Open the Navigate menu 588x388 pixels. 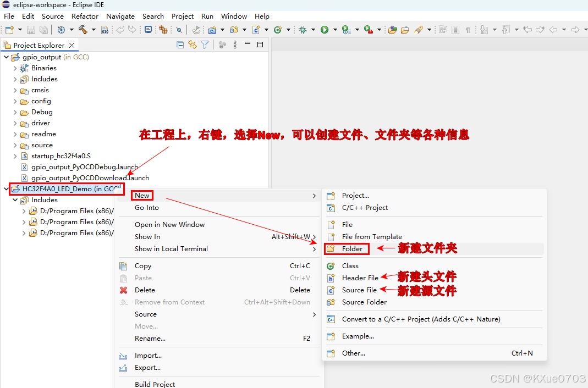point(120,16)
